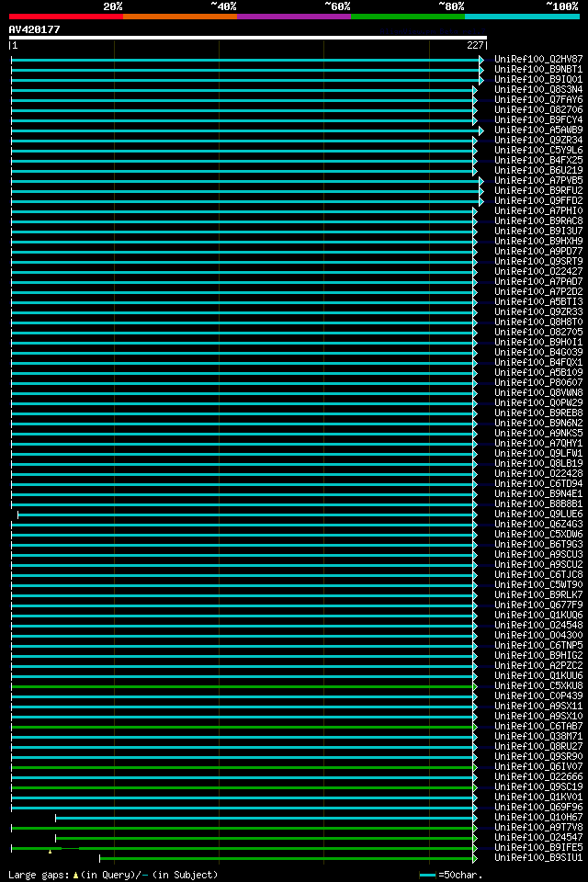The width and height of the screenshot is (588, 882).
Task: Click the orange ~40% identity legend segment
Action: coord(180,17)
